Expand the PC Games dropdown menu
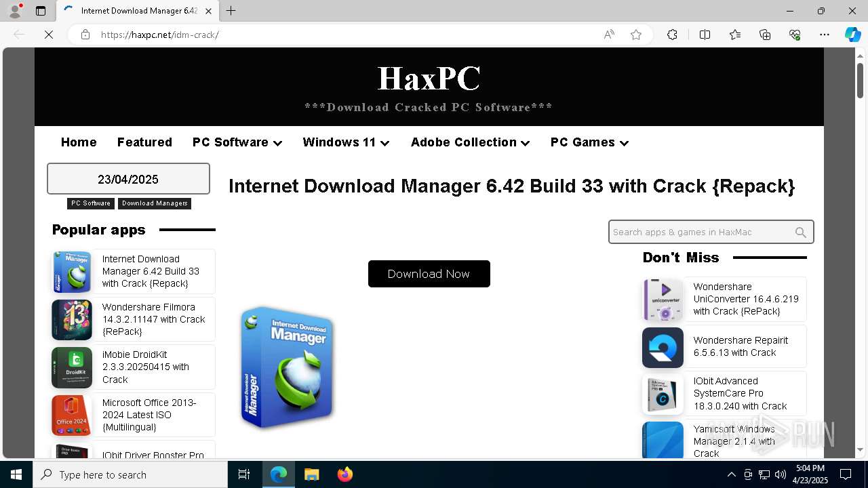This screenshot has width=868, height=488. [x=589, y=142]
